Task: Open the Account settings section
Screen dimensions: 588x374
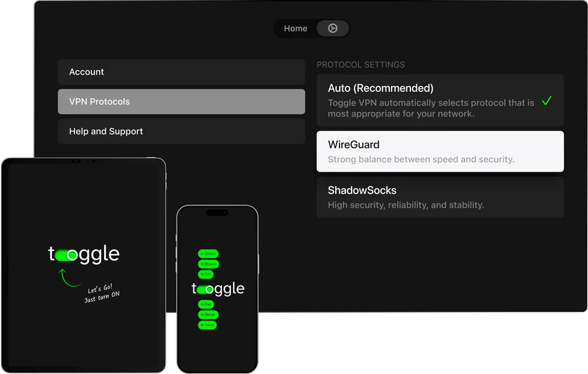Action: tap(182, 72)
